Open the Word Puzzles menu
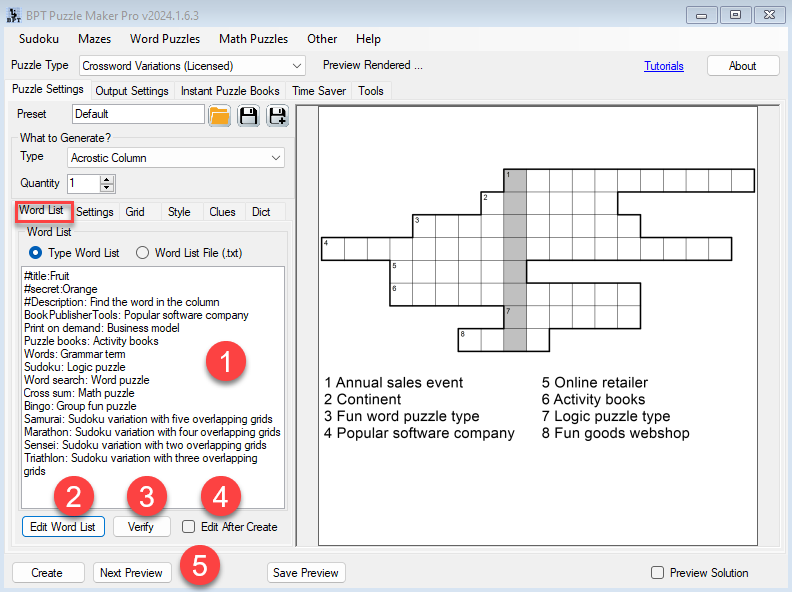Viewport: 792px width, 592px height. click(x=165, y=39)
